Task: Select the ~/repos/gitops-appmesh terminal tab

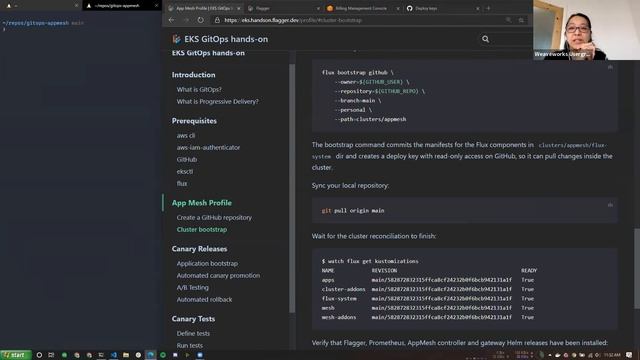Action: (x=121, y=6)
